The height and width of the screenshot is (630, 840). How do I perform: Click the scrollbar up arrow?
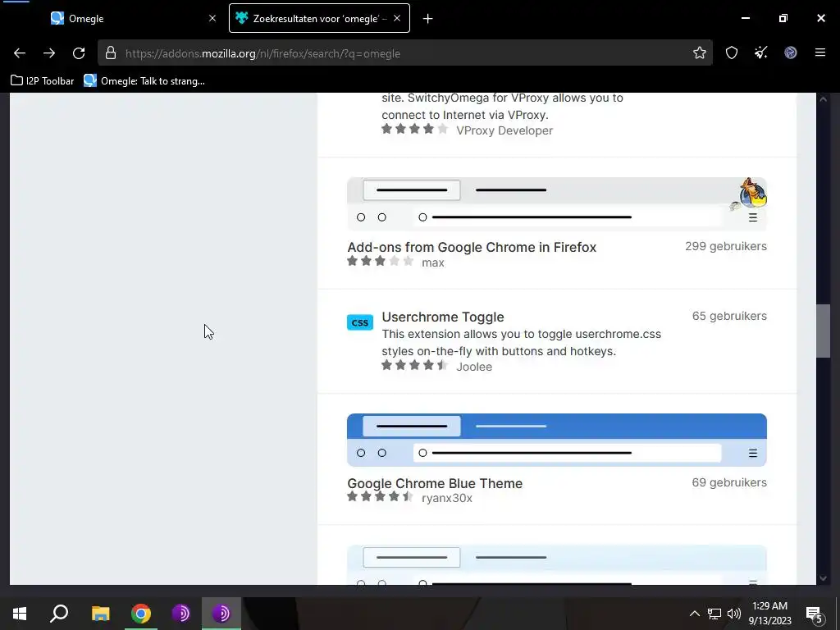pos(823,99)
